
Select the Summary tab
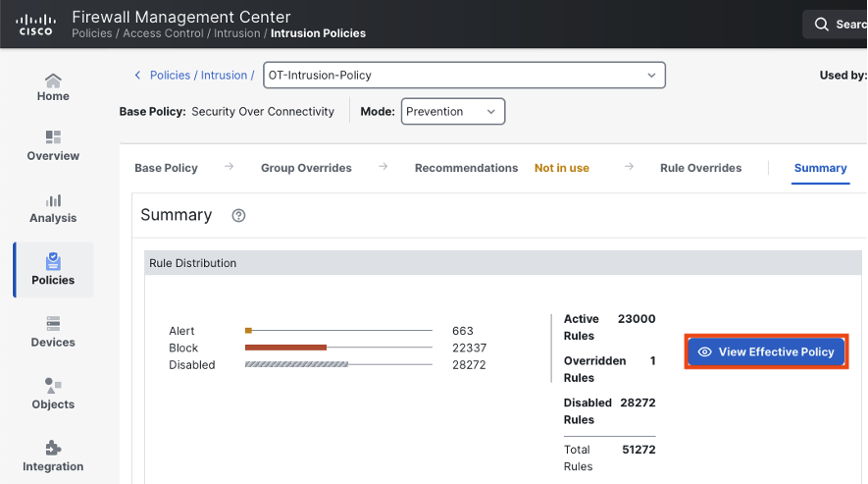pyautogui.click(x=820, y=168)
